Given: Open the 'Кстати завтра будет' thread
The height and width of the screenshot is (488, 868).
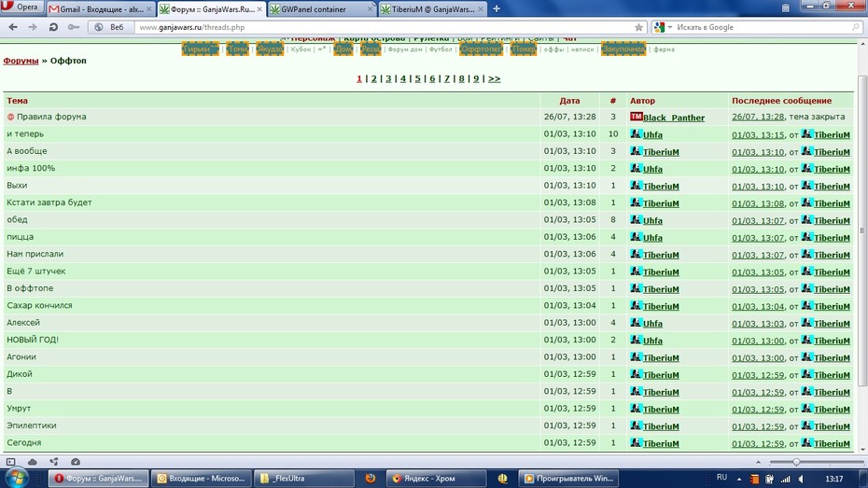Looking at the screenshot, I should [49, 202].
